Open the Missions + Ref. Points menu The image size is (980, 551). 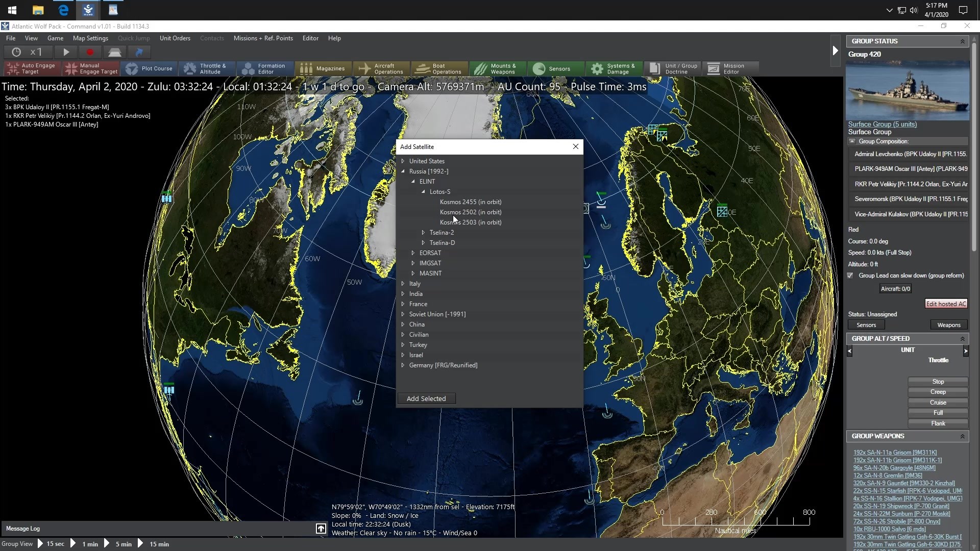click(x=263, y=38)
